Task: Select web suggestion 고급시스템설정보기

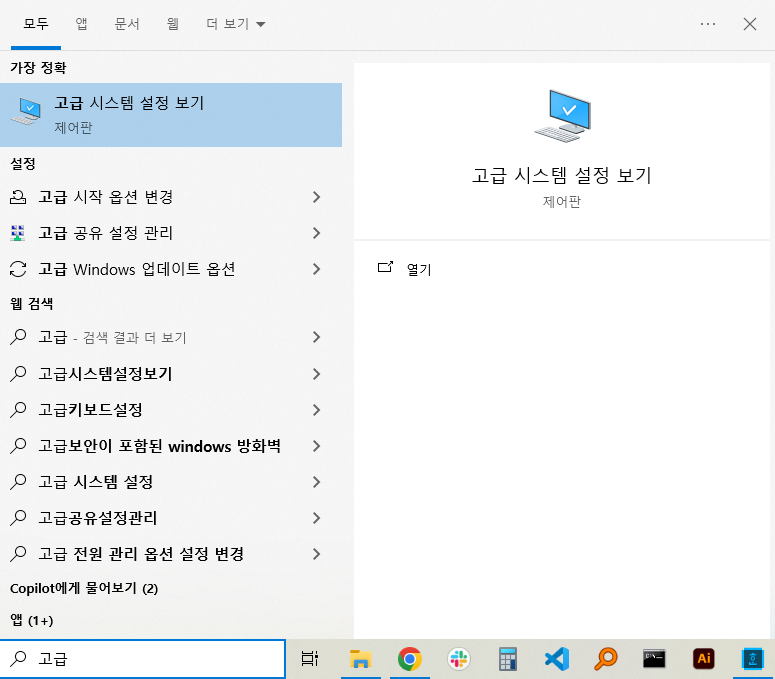Action: (x=171, y=374)
